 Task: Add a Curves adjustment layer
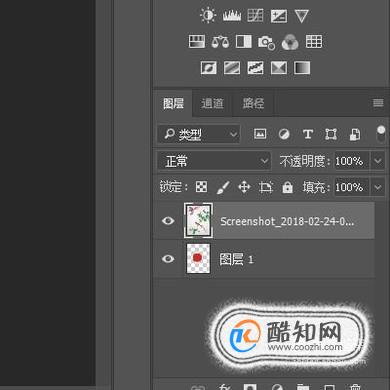255,15
